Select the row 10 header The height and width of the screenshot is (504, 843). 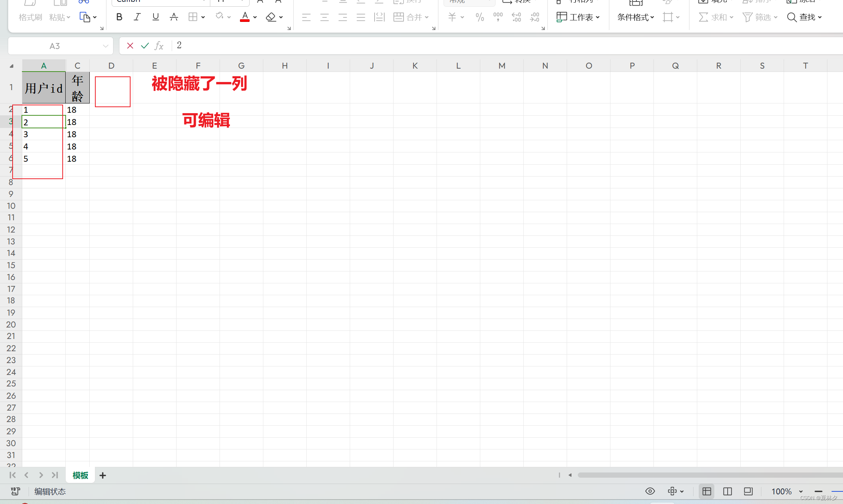pos(11,206)
